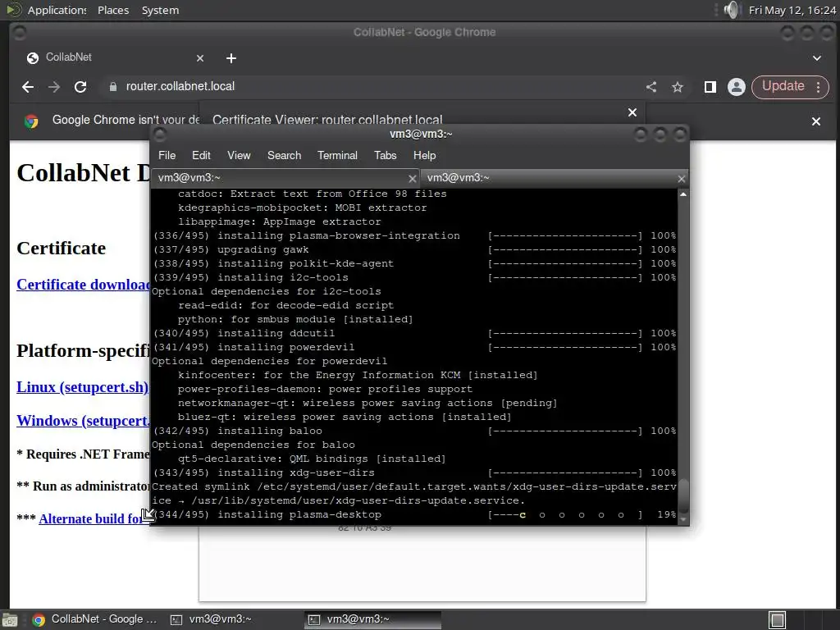The width and height of the screenshot is (840, 630).
Task: Open the terminal Help menu
Action: 424,155
